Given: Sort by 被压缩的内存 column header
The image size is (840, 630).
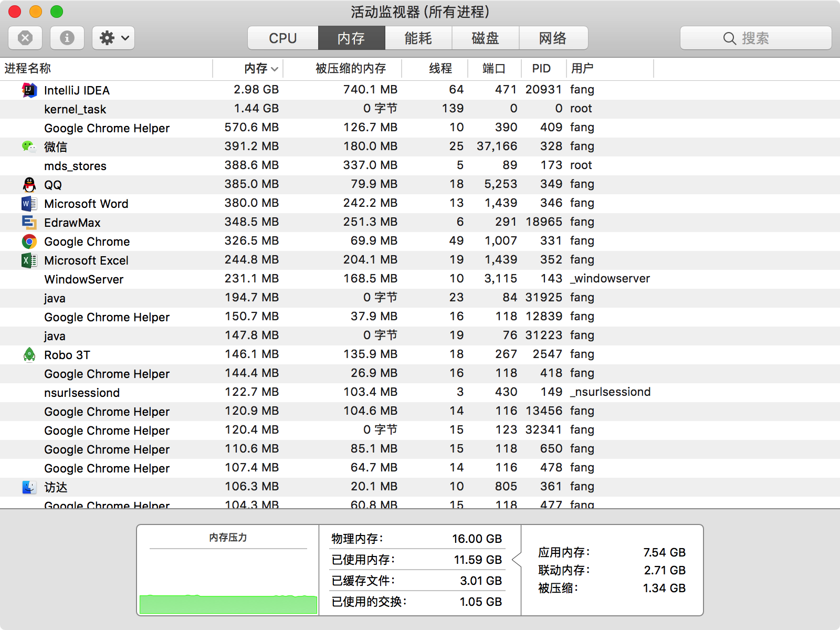Looking at the screenshot, I should (x=343, y=68).
